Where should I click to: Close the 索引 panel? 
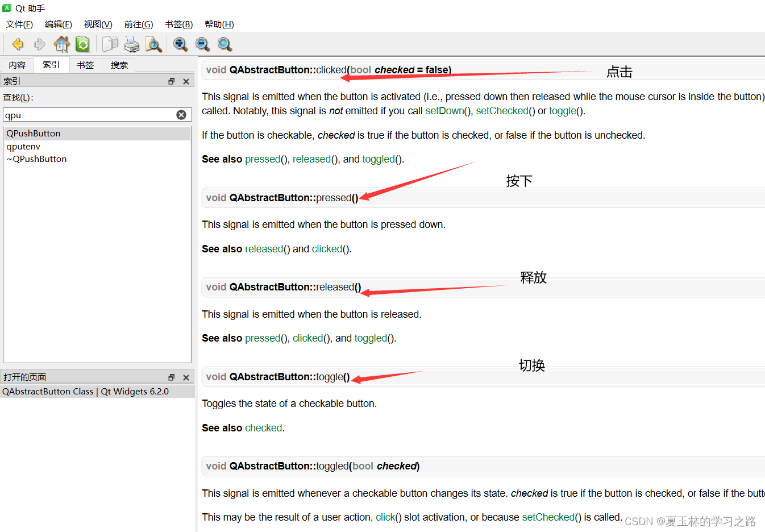(186, 81)
